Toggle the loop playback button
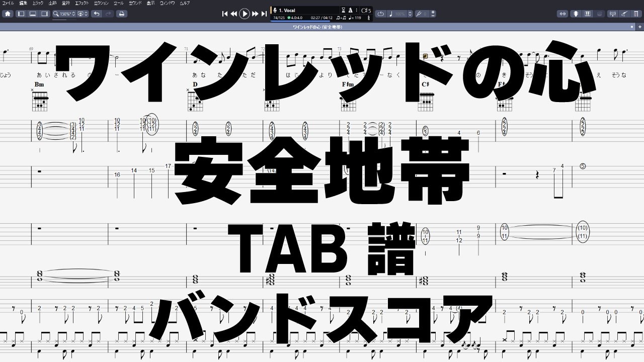644x362 pixels. [x=381, y=14]
